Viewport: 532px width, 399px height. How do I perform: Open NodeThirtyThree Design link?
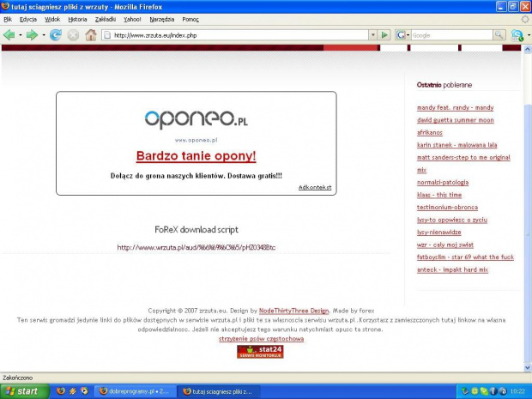(293, 311)
